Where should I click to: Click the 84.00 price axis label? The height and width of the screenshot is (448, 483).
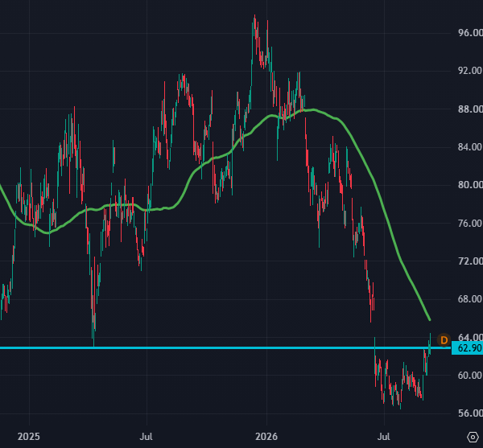(x=470, y=147)
